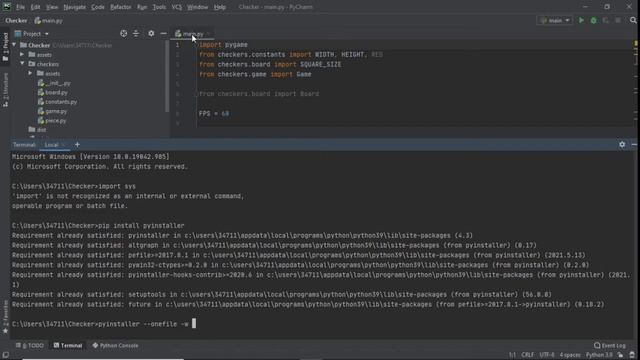Open the File menu
Screen dimensions: 640x360
pyautogui.click(x=20, y=7)
